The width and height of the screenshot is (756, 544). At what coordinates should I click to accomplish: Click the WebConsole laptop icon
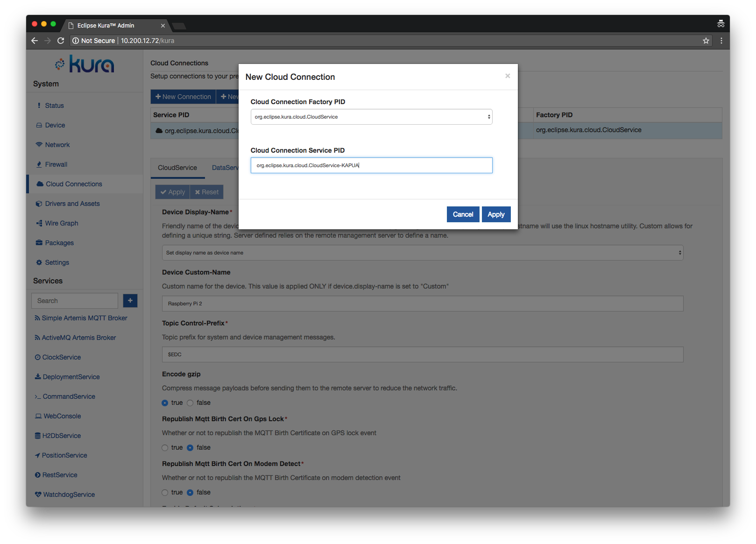click(38, 416)
